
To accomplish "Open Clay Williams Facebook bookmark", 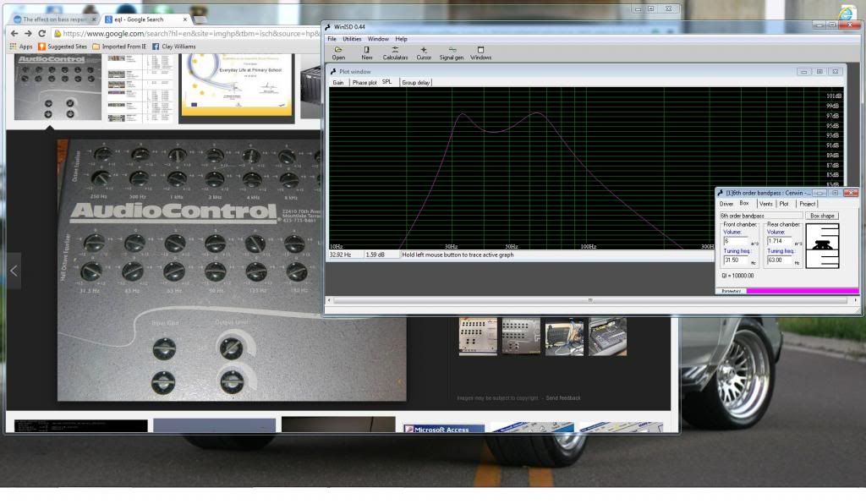I will (x=174, y=47).
